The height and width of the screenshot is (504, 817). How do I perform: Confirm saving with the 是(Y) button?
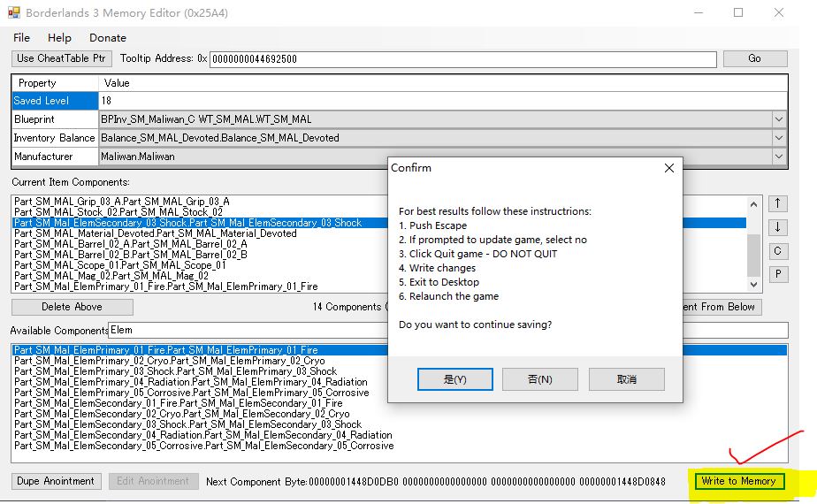454,379
